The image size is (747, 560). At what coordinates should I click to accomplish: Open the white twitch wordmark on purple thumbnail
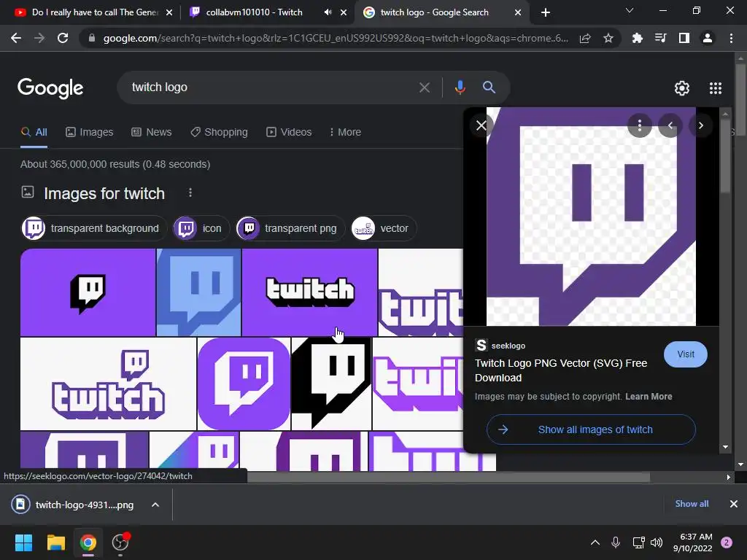point(309,292)
